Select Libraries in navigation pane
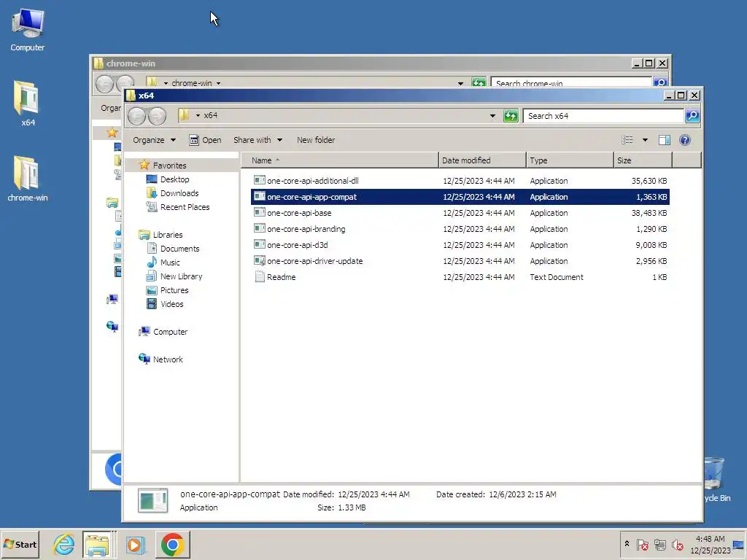Viewport: 747px width, 560px height. [x=168, y=234]
